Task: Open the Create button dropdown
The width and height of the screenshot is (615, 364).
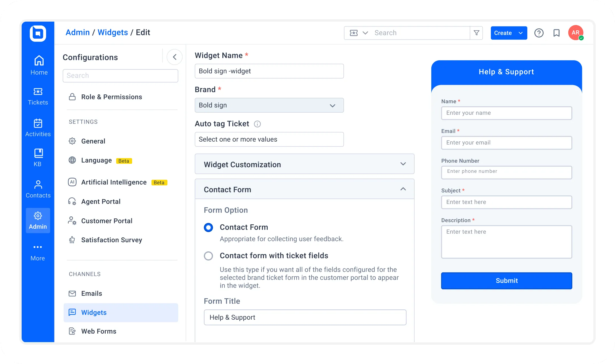Action: coord(520,32)
